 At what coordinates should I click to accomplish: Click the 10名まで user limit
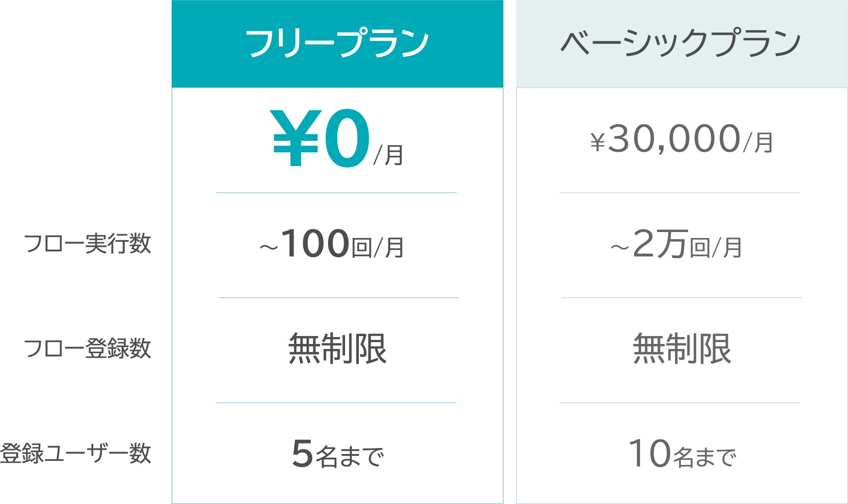tap(682, 454)
